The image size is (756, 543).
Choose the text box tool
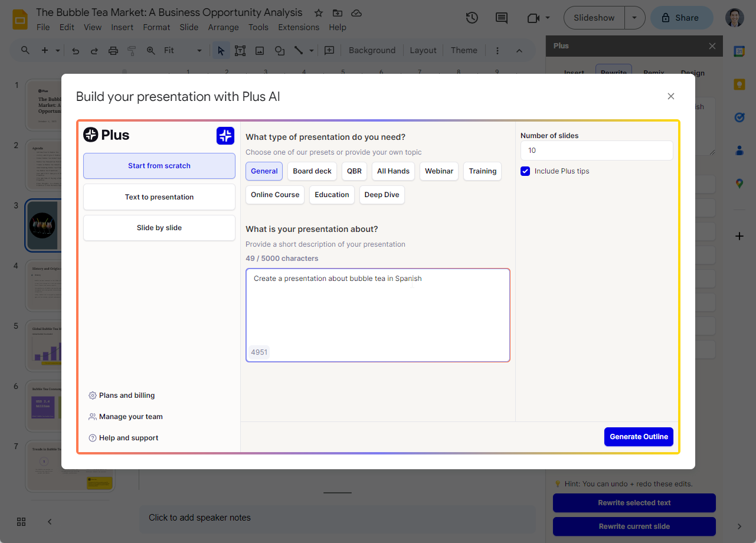[x=240, y=51]
